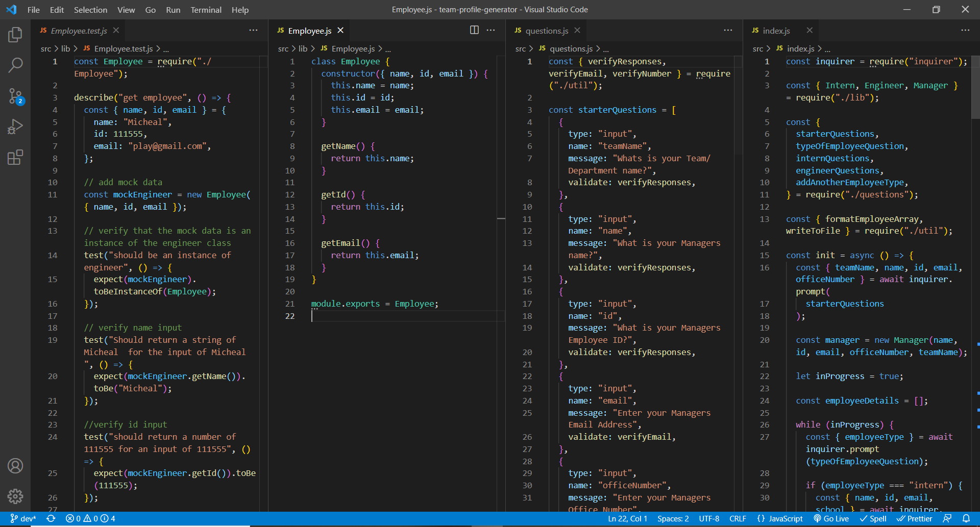
Task: Go to line via Ln 22, Col 1
Action: pos(627,518)
